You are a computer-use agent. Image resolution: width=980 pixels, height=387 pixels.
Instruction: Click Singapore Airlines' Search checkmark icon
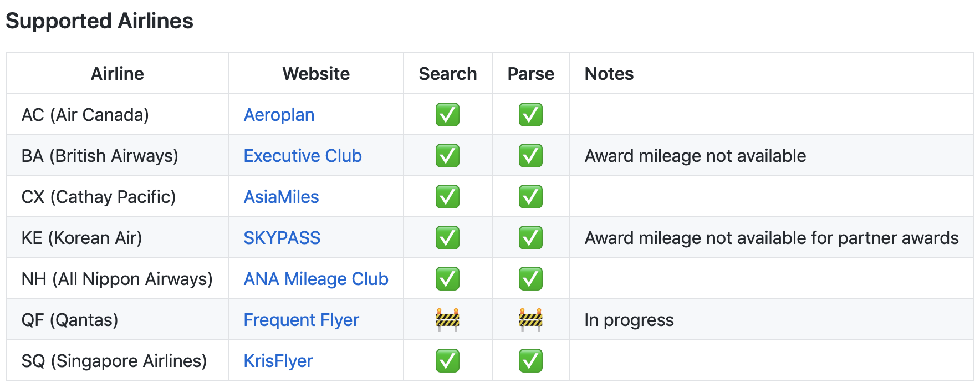447,361
